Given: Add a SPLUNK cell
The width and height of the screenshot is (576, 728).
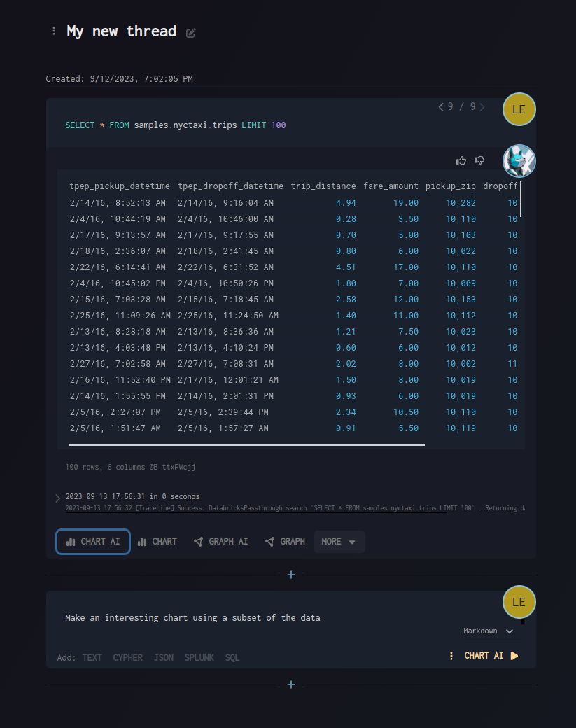Looking at the screenshot, I should click(199, 658).
